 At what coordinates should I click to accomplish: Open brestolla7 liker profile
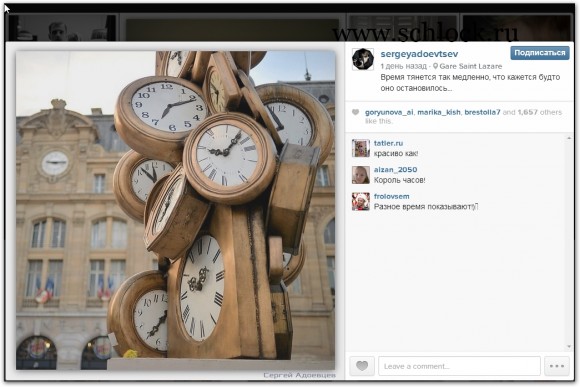pos(482,112)
